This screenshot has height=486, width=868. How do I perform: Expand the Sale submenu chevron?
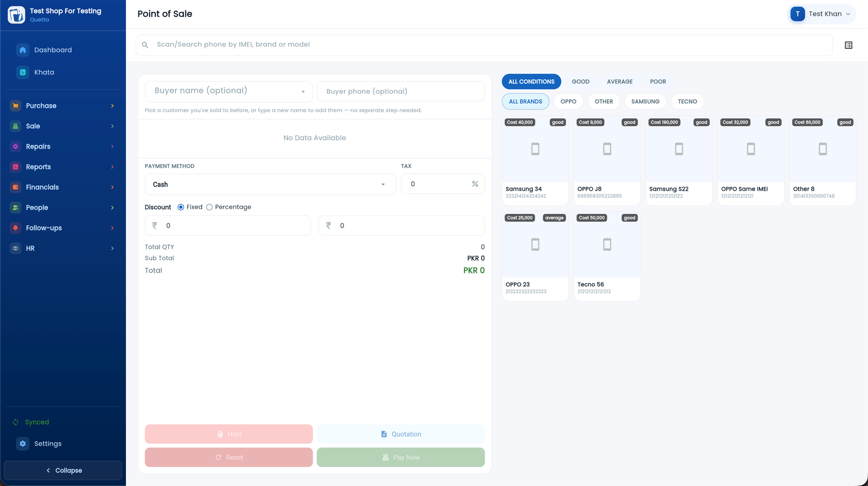click(x=112, y=126)
